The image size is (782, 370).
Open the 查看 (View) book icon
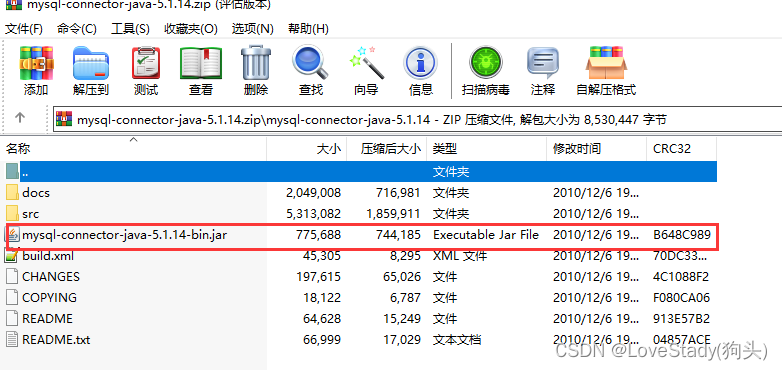coord(201,70)
